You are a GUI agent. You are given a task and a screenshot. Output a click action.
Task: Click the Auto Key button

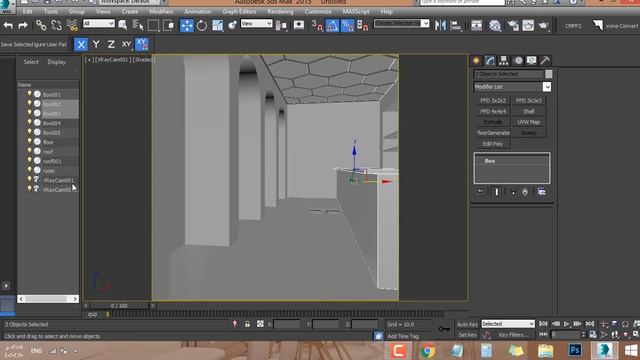(x=467, y=324)
